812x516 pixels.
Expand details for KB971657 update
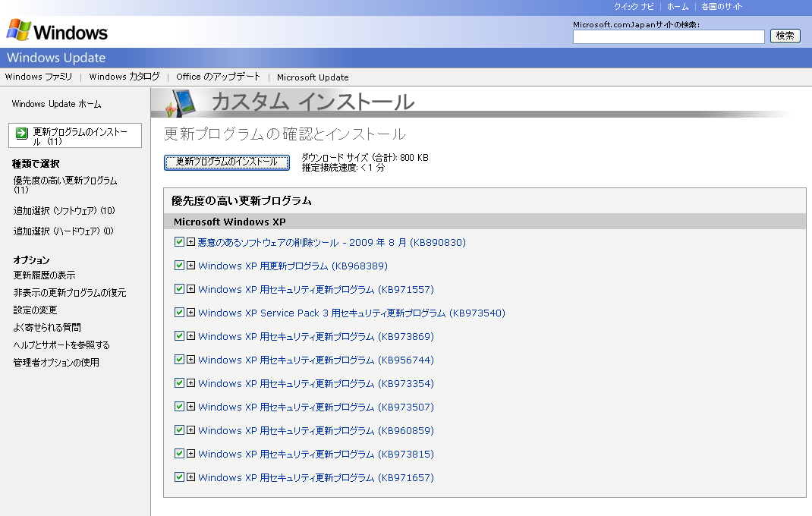(190, 477)
